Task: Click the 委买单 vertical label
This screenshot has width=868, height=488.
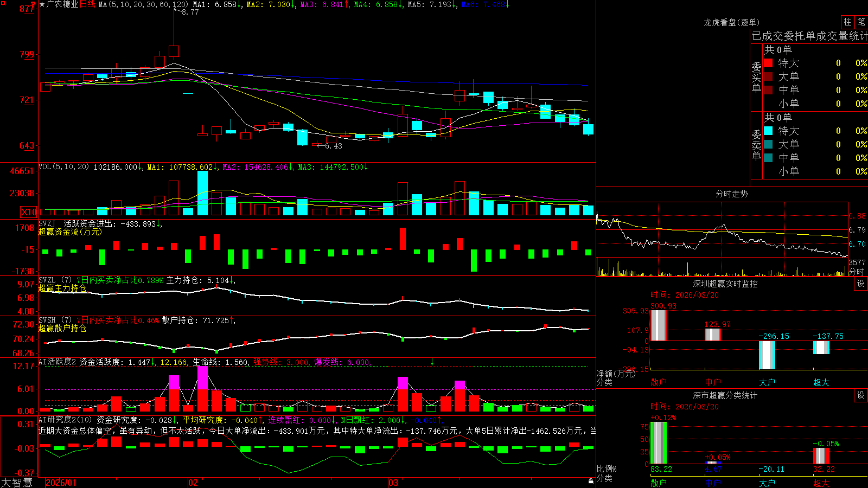Action: click(756, 77)
